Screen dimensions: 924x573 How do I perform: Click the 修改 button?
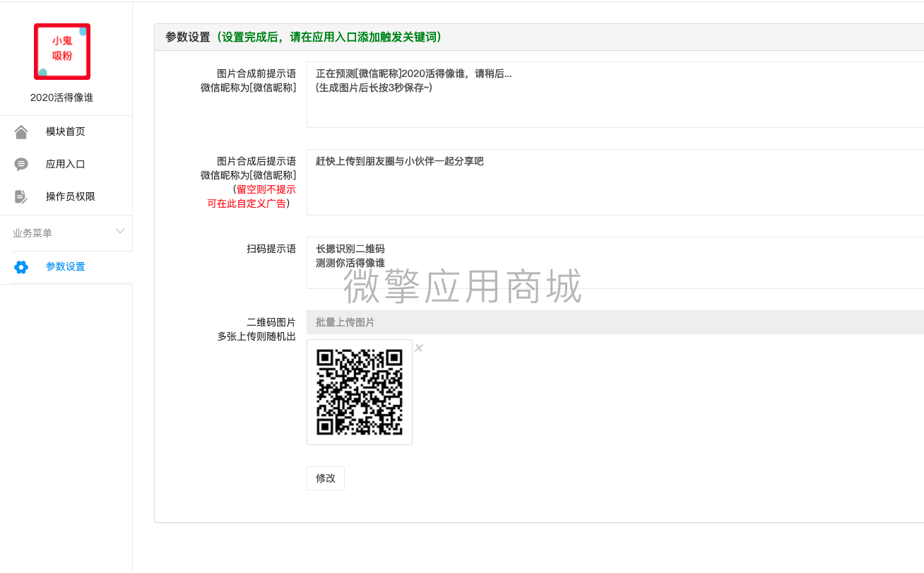tap(326, 478)
